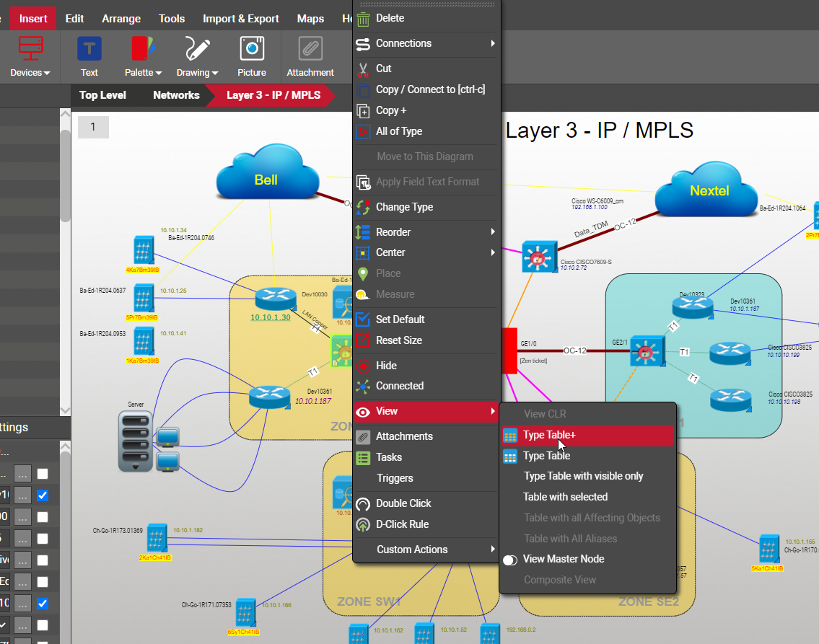Select the Picture insert icon
The width and height of the screenshot is (819, 644).
tap(251, 49)
